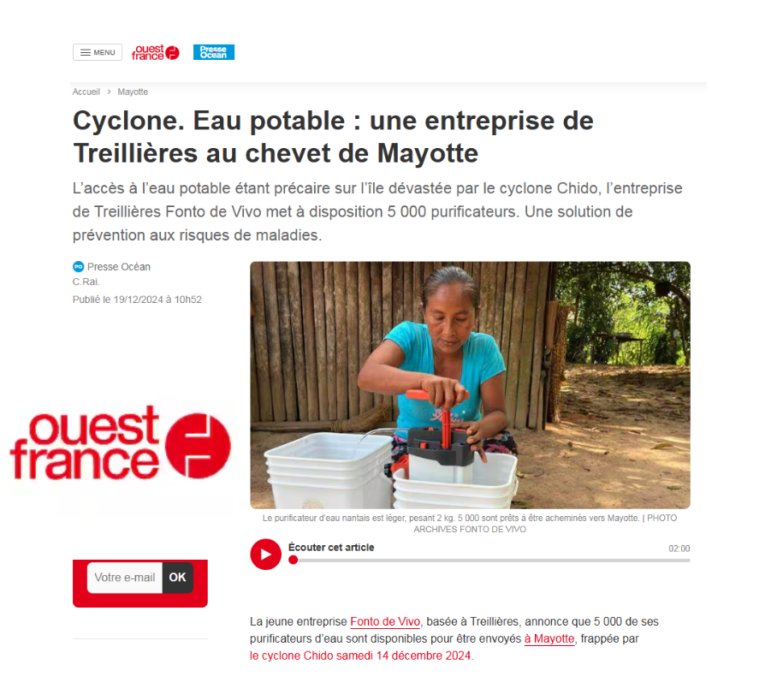The height and width of the screenshot is (700, 777).
Task: Click the PO badge icon beside Presse Océan
Action: coord(78,266)
